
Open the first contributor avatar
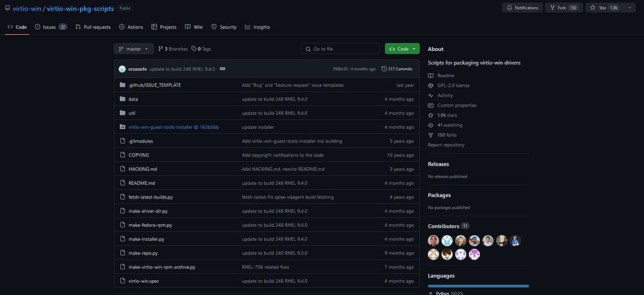point(433,240)
